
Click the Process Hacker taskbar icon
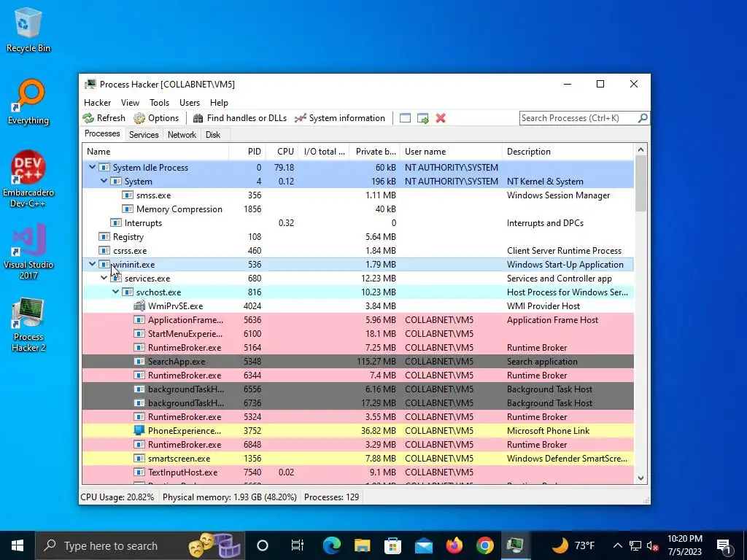[x=515, y=545]
